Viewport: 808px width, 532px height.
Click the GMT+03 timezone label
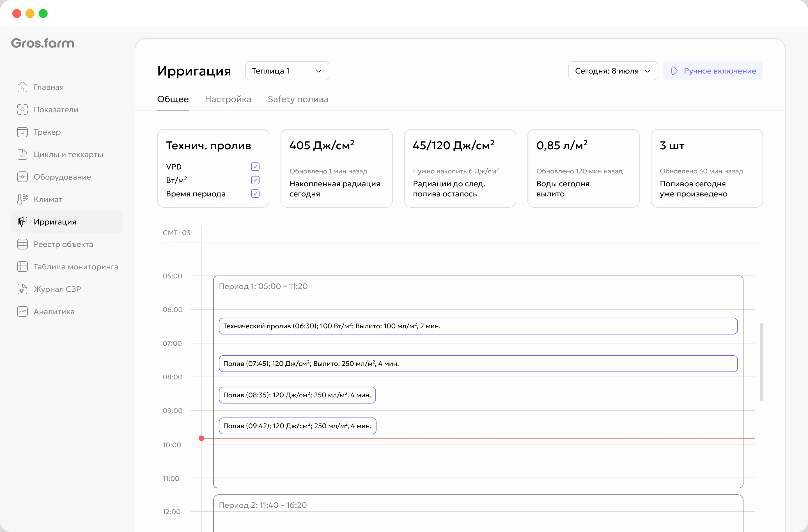(x=176, y=233)
